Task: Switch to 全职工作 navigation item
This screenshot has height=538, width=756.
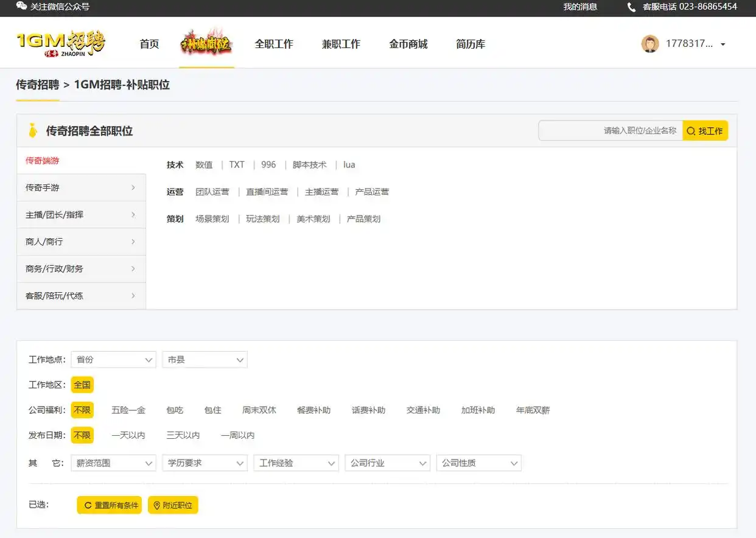Action: [274, 43]
